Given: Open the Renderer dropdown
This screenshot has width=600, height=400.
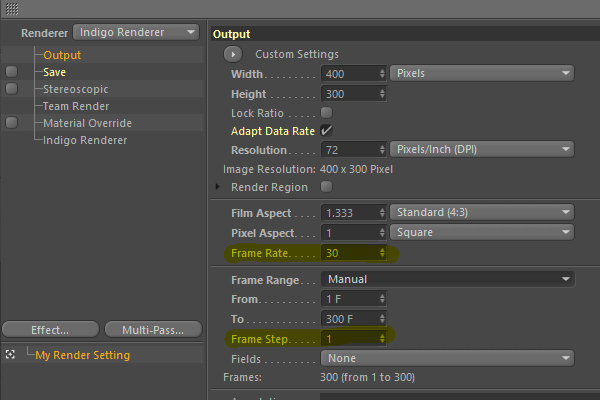Looking at the screenshot, I should (x=137, y=32).
